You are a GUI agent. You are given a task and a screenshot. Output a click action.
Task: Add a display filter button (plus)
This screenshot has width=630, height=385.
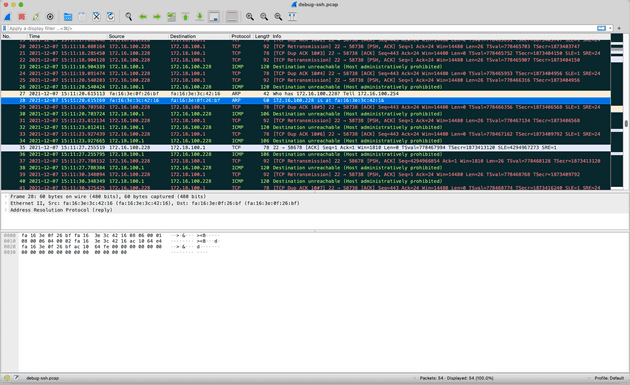[619, 29]
